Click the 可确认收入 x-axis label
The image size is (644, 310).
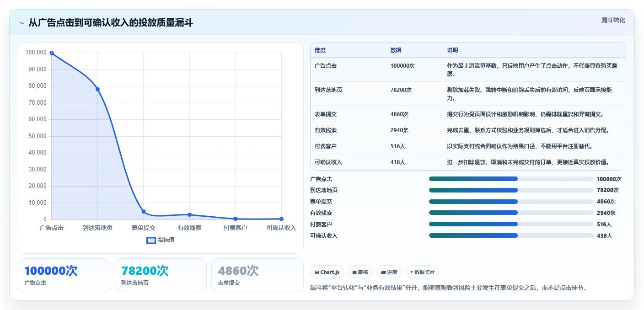[x=281, y=228]
